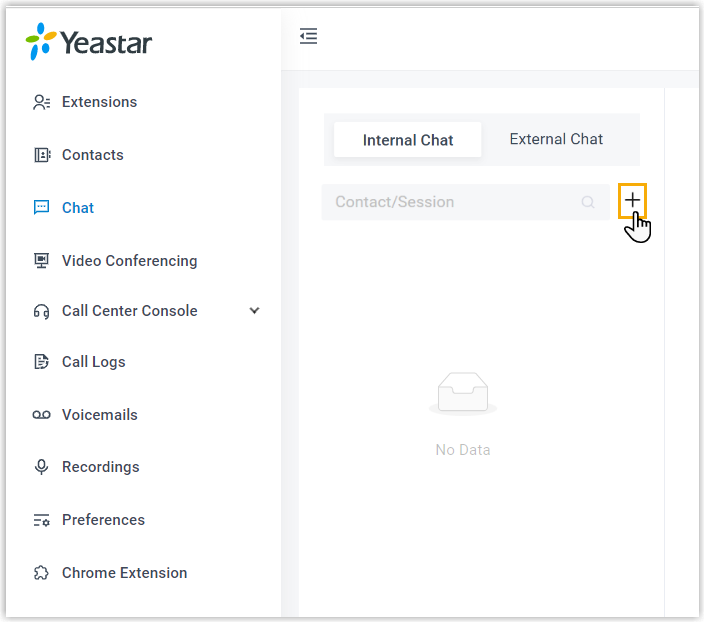
Task: Click the Call Logs document icon
Action: point(41,362)
